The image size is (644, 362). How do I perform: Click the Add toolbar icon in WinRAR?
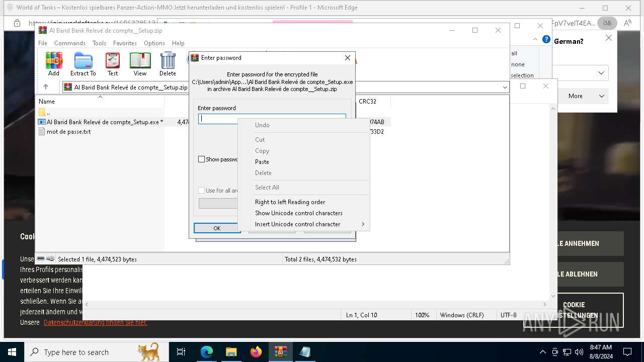click(54, 64)
